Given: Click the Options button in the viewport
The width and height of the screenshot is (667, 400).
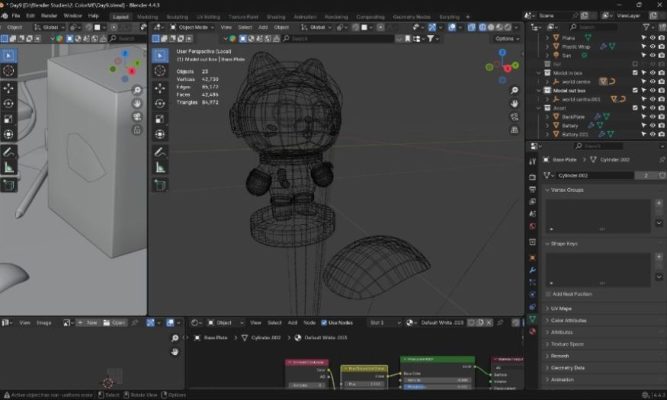Looking at the screenshot, I should (x=506, y=39).
